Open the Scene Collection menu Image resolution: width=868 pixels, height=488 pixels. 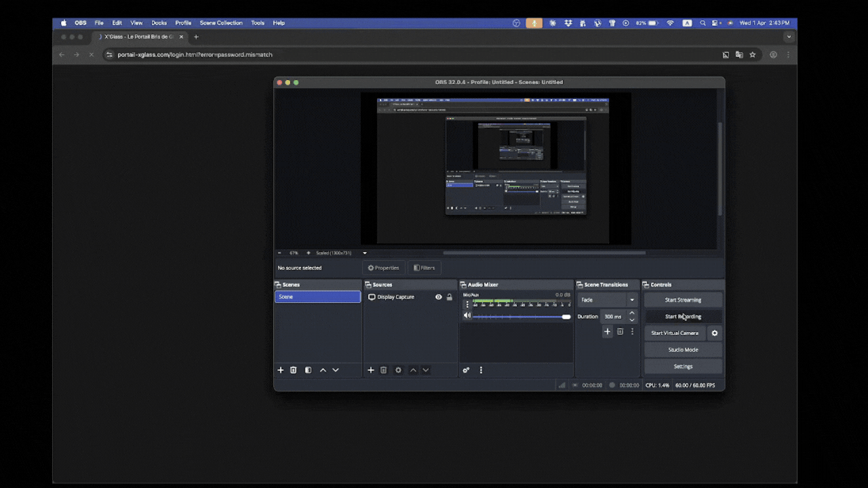(x=220, y=23)
